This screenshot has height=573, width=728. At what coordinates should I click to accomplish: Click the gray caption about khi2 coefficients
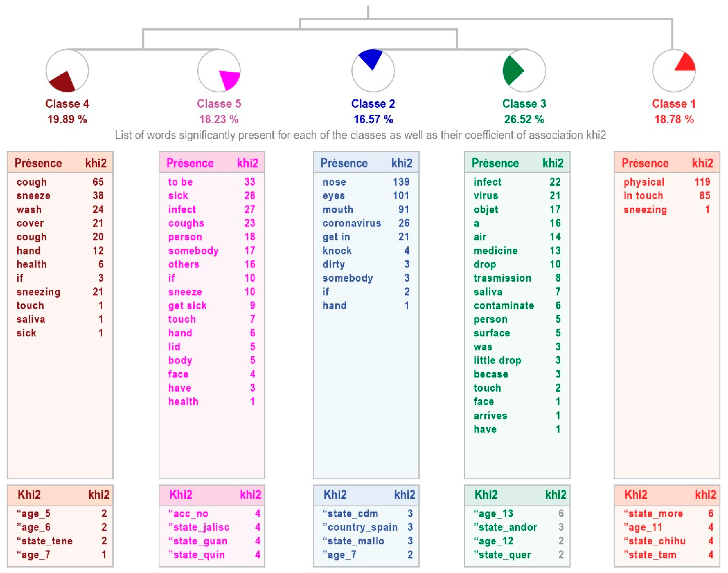[360, 135]
